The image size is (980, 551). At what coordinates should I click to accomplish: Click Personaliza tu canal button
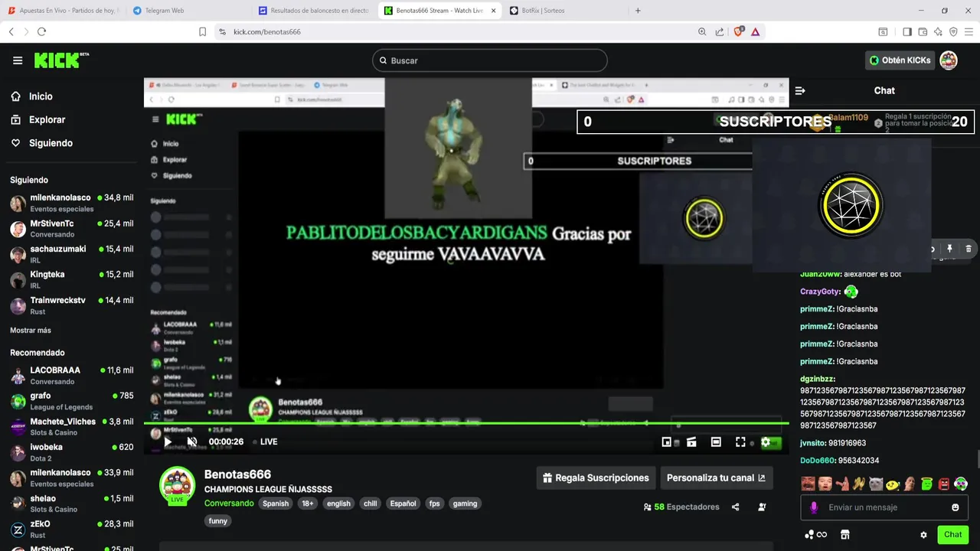[716, 478]
